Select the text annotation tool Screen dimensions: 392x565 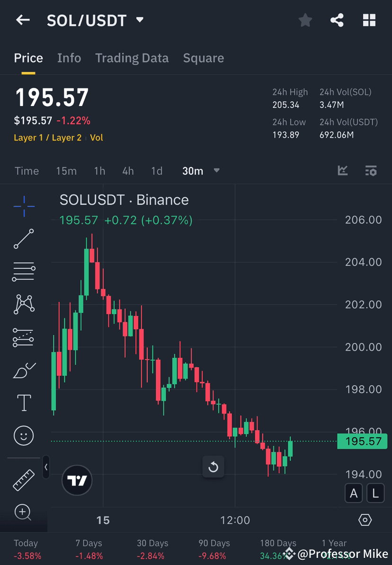coord(24,402)
